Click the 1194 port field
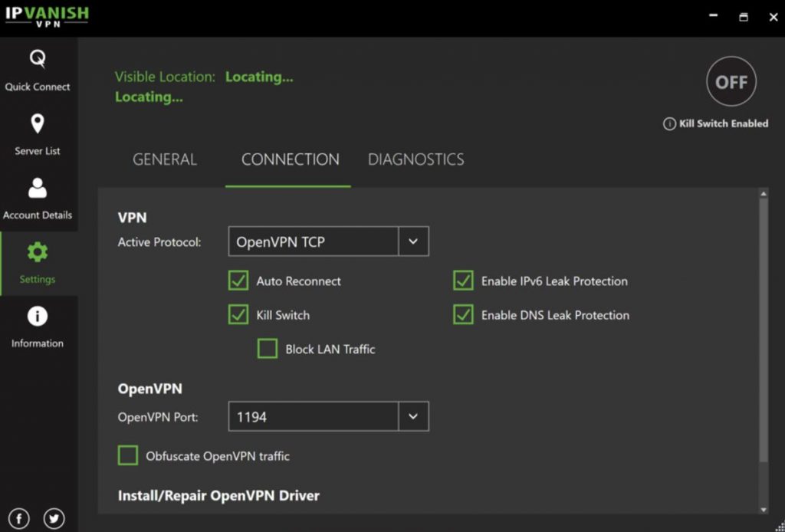Image resolution: width=785 pixels, height=532 pixels. click(314, 416)
